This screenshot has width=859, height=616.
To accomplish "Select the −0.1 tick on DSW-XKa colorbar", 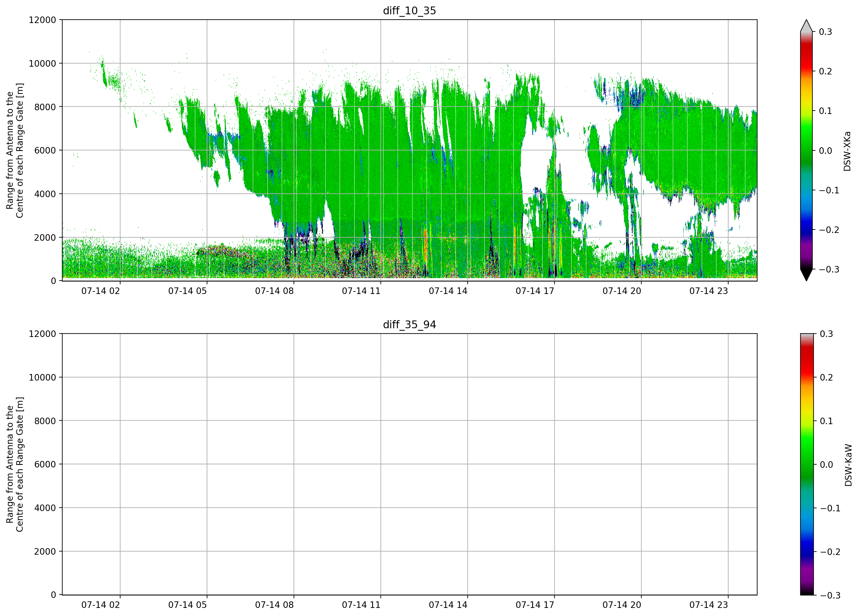I will coord(829,190).
